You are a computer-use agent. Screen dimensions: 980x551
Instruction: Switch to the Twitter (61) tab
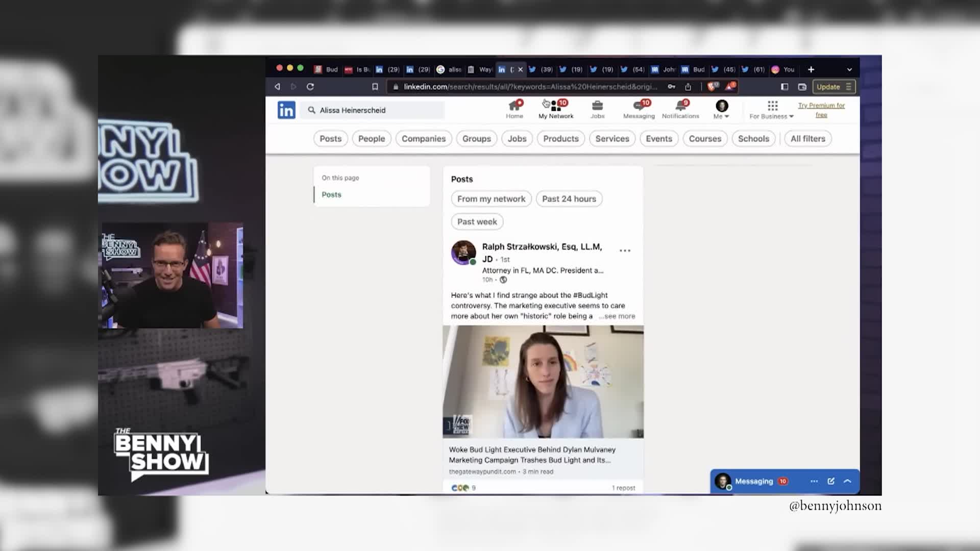pyautogui.click(x=753, y=69)
